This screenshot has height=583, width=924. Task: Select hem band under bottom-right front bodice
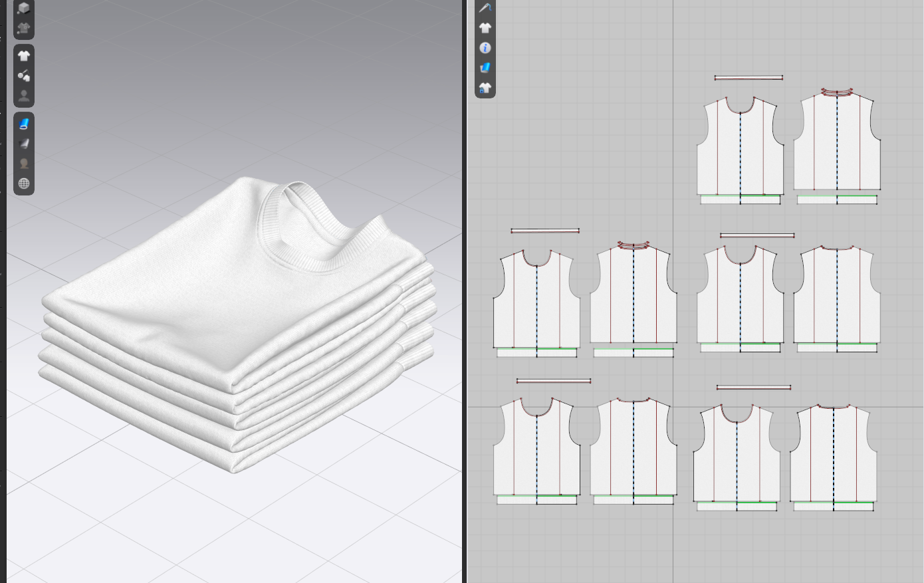(x=737, y=507)
